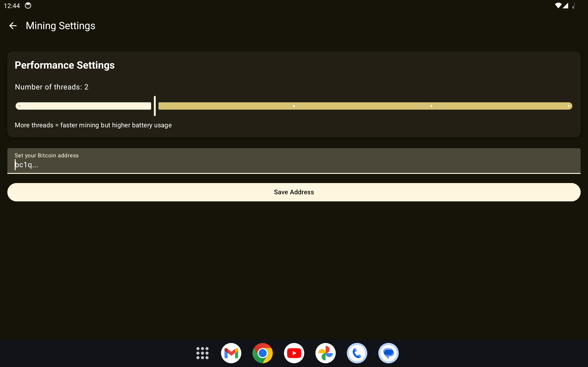Set threads slider to maximum tick
Screen dimensions: 588x367
[x=568, y=106]
